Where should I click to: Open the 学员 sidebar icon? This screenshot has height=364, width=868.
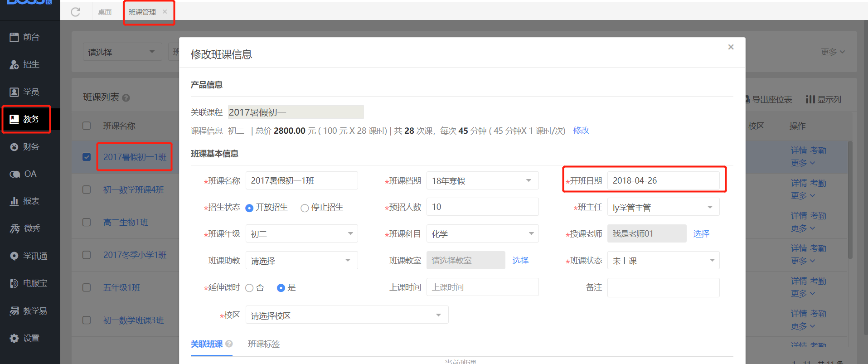click(x=15, y=92)
